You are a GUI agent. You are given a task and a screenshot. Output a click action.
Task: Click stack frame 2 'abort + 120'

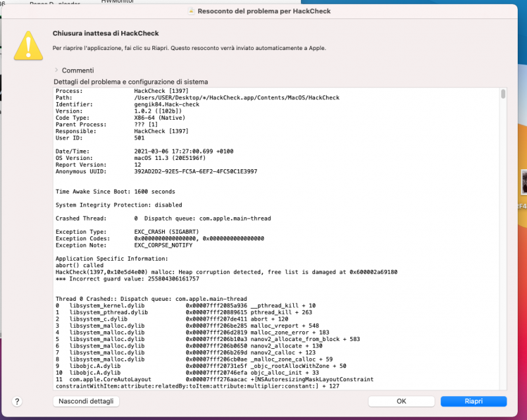tap(172, 319)
